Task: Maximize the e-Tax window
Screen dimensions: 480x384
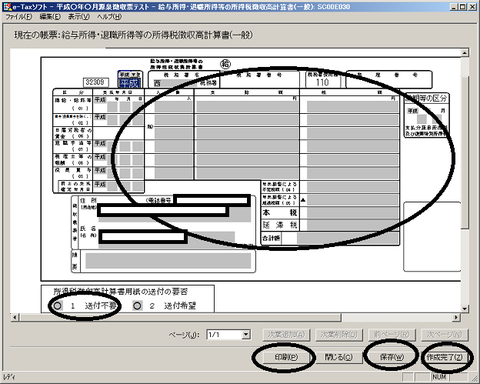Action: coord(463,7)
